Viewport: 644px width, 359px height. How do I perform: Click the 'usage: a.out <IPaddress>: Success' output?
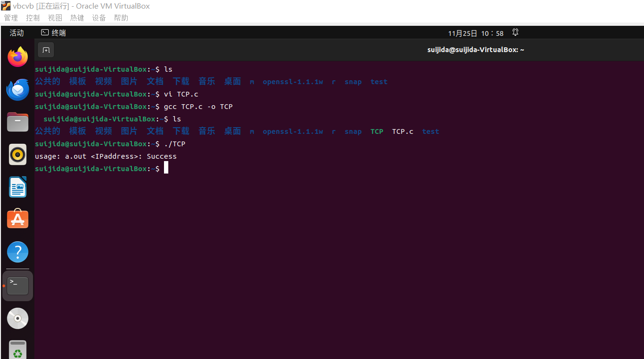coord(106,156)
